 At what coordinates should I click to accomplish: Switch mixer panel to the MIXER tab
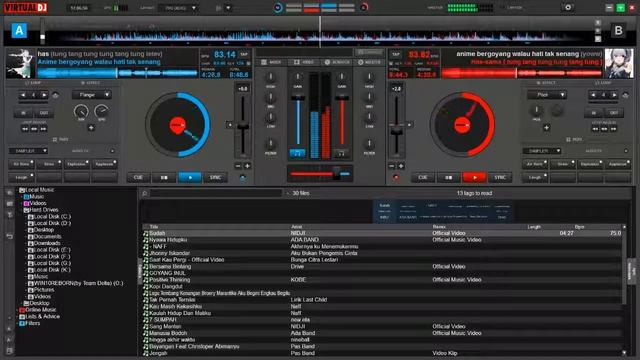tap(271, 62)
